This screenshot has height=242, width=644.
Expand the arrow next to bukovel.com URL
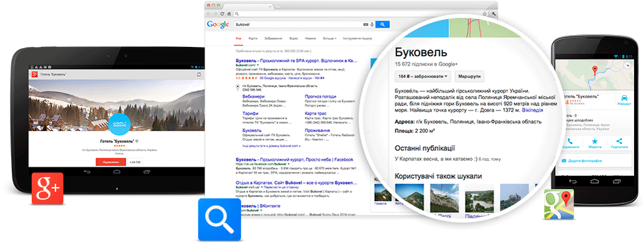click(x=257, y=65)
